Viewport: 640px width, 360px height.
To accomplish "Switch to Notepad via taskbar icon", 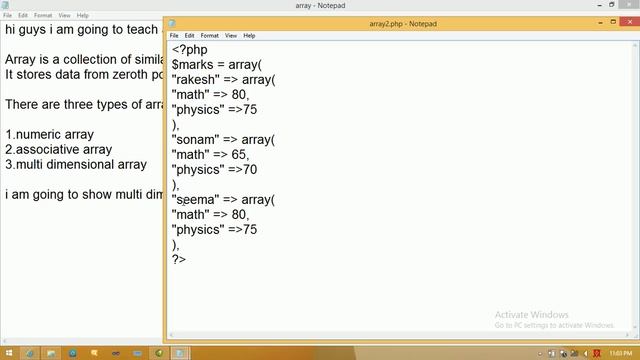I will tap(180, 353).
